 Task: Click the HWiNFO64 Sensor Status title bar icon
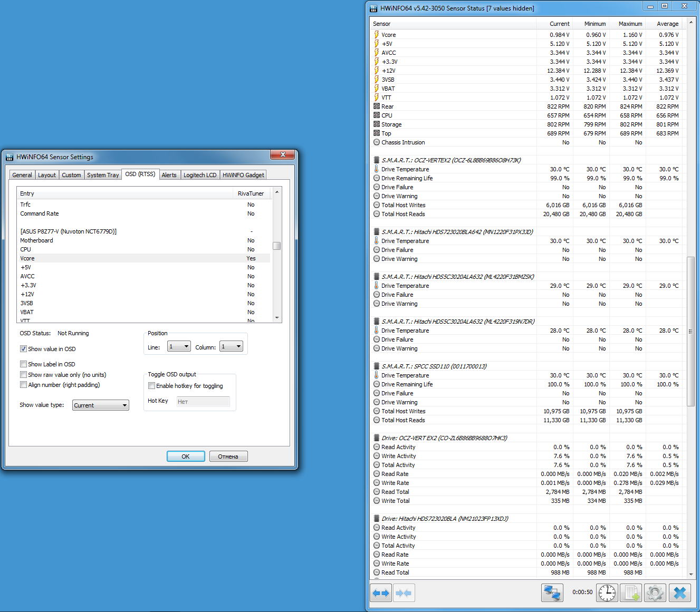tap(373, 8)
